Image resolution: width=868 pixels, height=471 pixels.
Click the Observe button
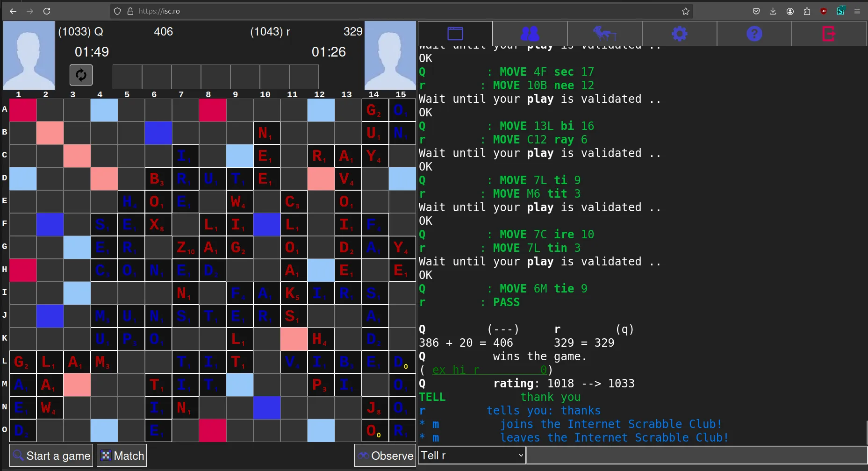(385, 456)
